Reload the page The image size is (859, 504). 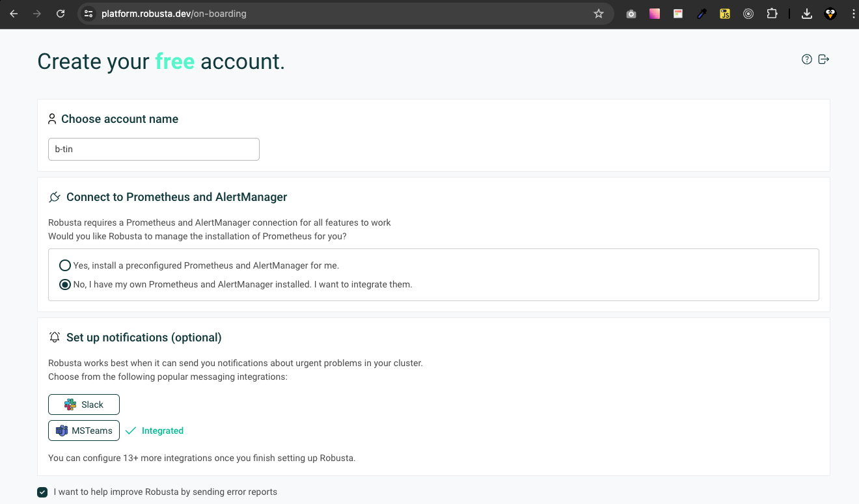coord(61,14)
